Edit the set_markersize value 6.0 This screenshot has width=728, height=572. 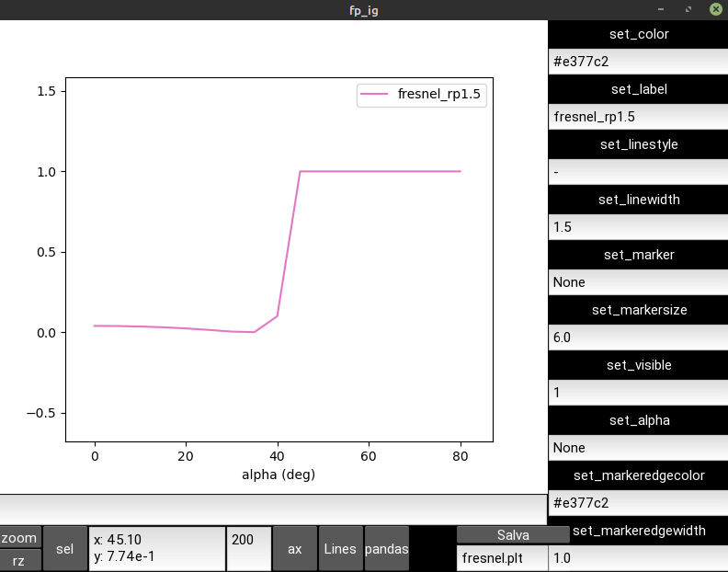click(x=638, y=337)
